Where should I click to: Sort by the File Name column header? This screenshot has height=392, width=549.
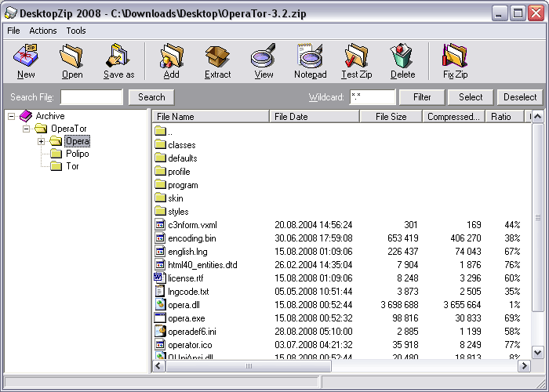(211, 117)
